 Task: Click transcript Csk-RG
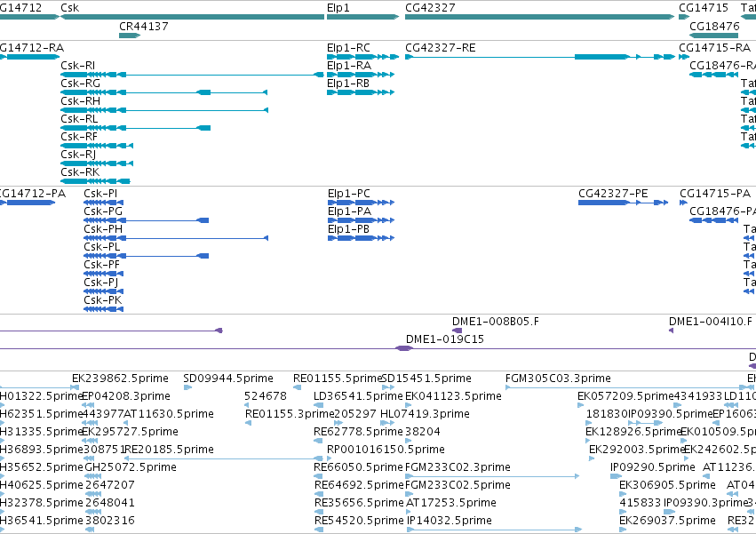(164, 92)
